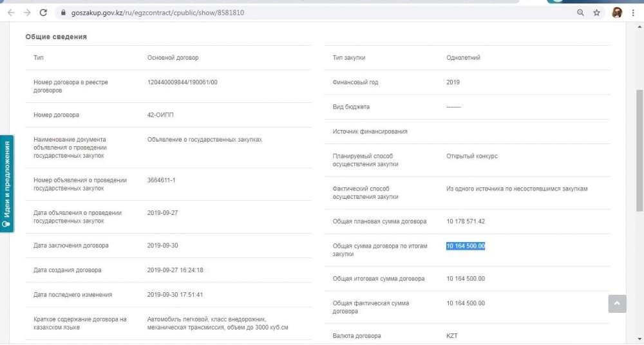Viewport: 644px width, 345px height.
Task: Click the browser forward arrow
Action: tap(27, 12)
